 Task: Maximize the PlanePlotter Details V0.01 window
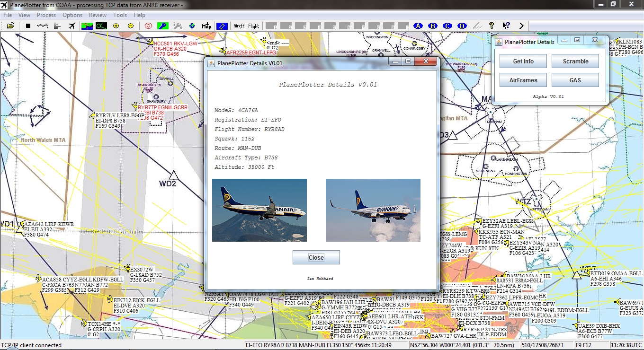click(408, 61)
